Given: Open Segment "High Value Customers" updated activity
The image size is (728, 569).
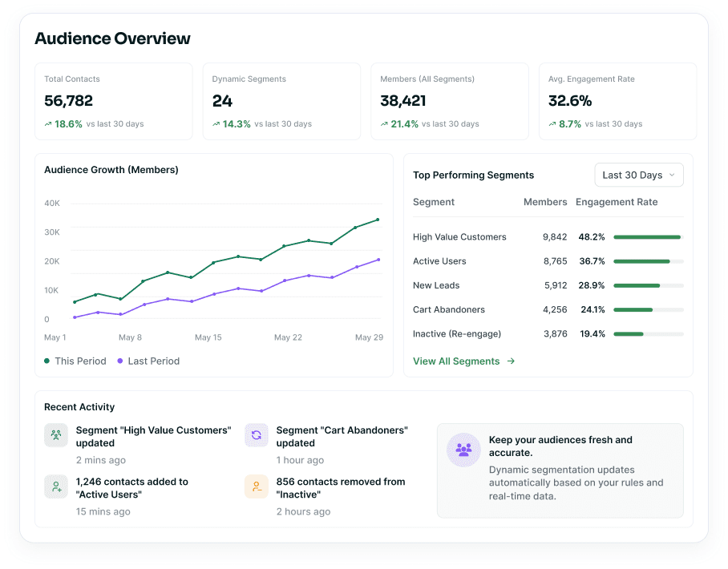Looking at the screenshot, I should (138, 444).
